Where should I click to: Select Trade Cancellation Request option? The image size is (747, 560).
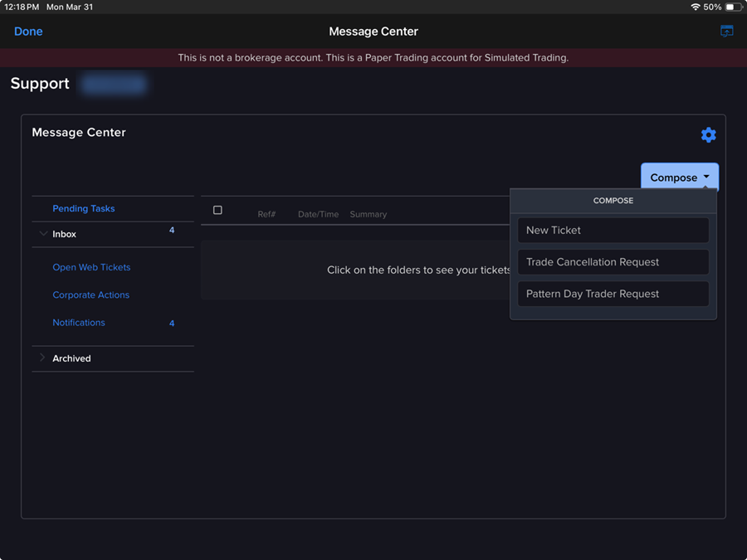tap(613, 262)
